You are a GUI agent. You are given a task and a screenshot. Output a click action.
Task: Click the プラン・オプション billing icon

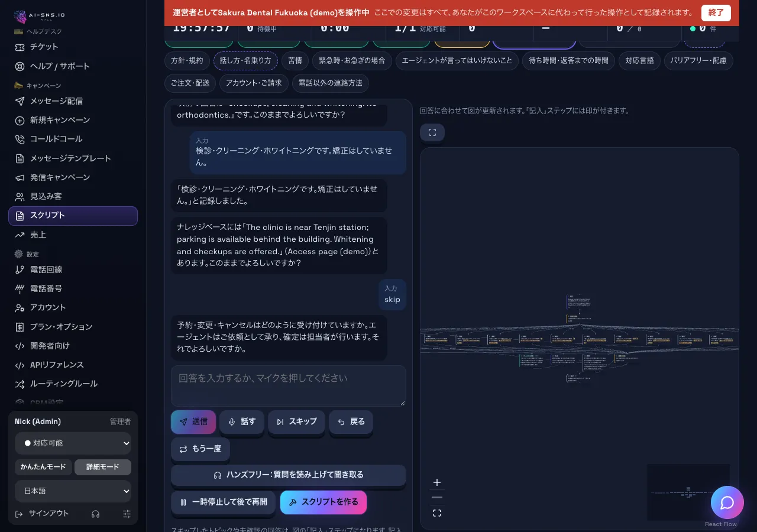coord(20,327)
